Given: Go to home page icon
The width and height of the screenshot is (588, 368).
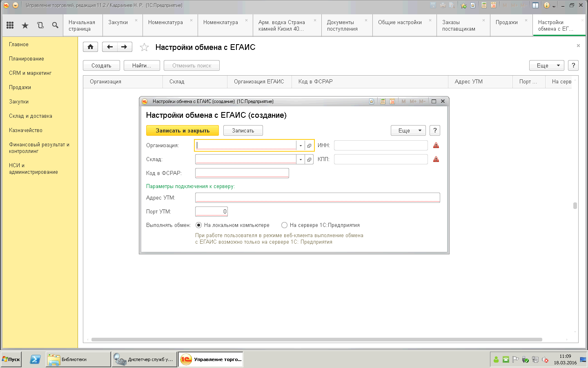Looking at the screenshot, I should (x=90, y=47).
